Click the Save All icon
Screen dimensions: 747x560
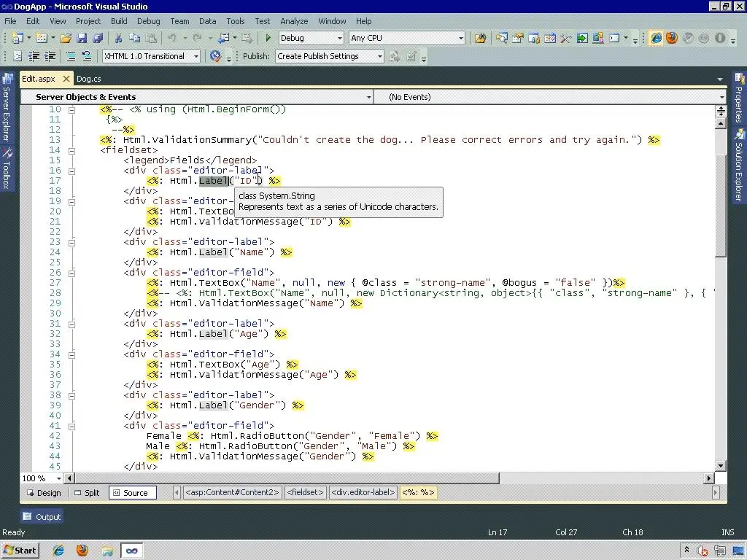[98, 38]
